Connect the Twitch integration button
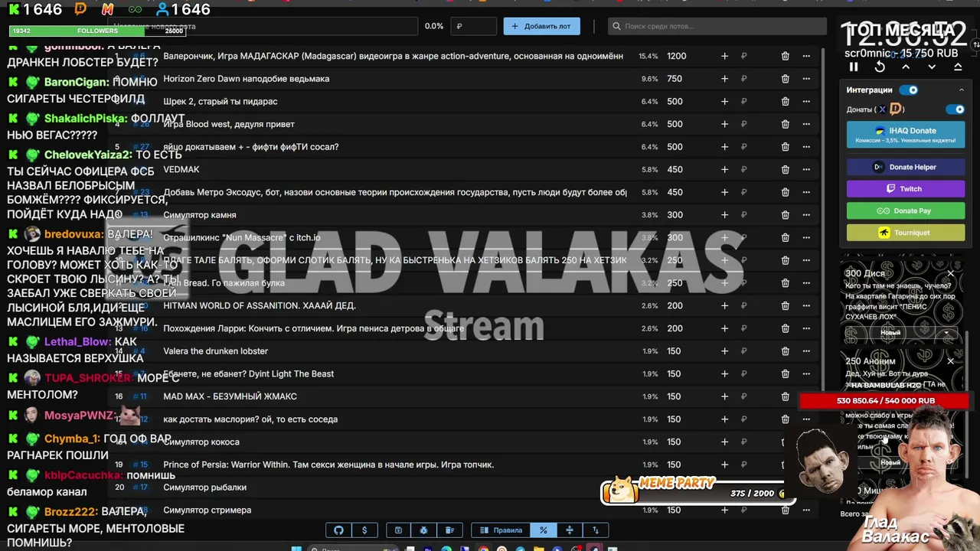The width and height of the screenshot is (980, 551). [906, 189]
